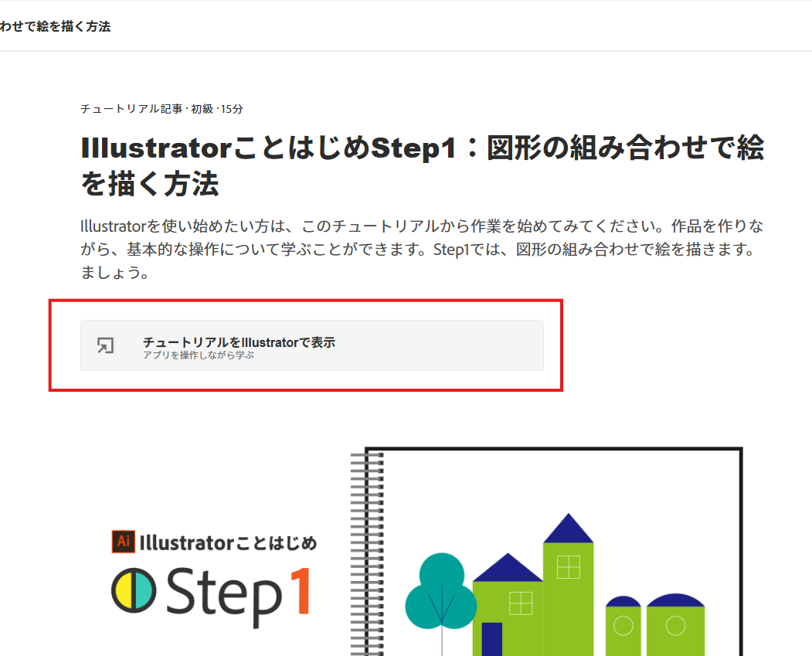This screenshot has width=812, height=656.
Task: Click the アプリを操作しながら学ぶ subtitle text
Action: point(199,355)
